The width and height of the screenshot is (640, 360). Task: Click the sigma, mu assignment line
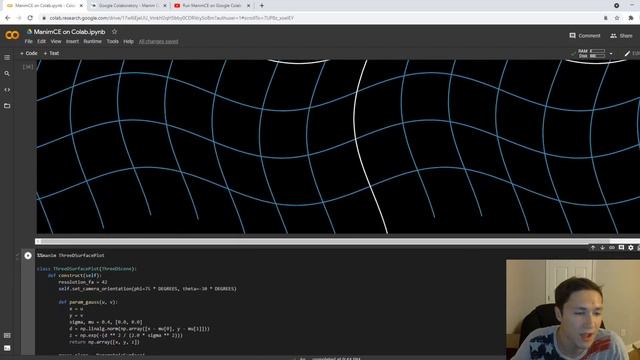click(106, 322)
